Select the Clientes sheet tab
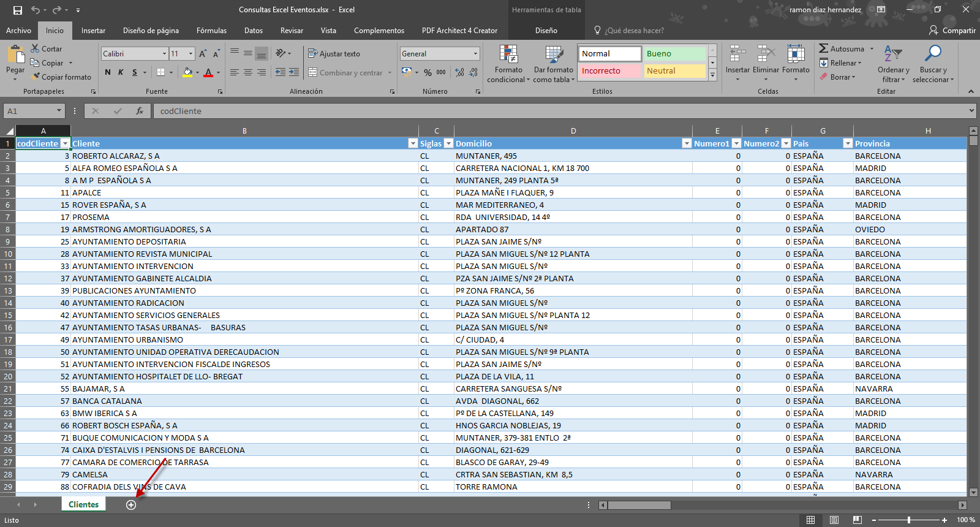980x527 pixels. click(x=83, y=504)
